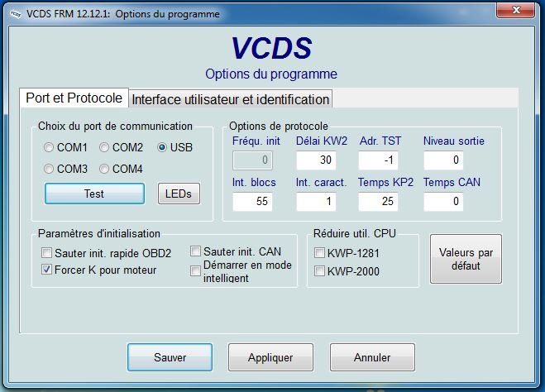The image size is (545, 392).
Task: Click the blue Options du programme subtitle
Action: pyautogui.click(x=271, y=74)
